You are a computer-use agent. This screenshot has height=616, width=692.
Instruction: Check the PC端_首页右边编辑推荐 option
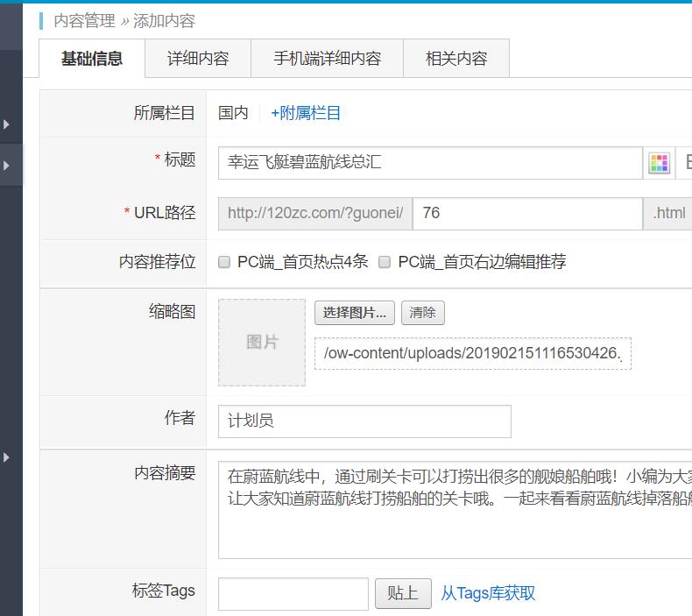tap(385, 262)
